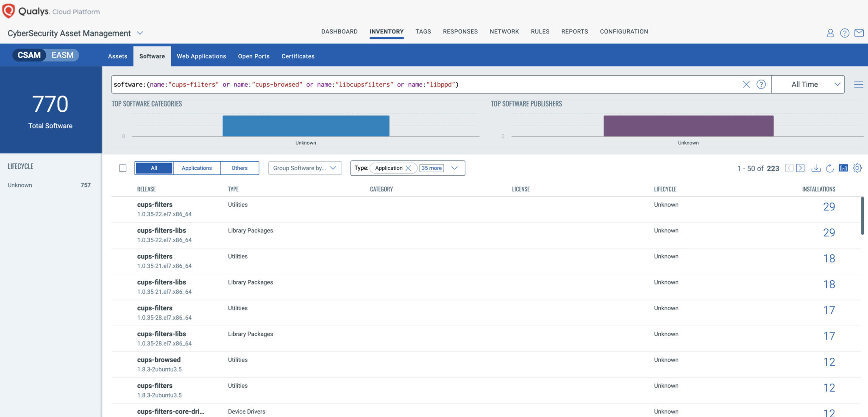Open table settings gear icon
The height and width of the screenshot is (417, 868).
click(857, 168)
